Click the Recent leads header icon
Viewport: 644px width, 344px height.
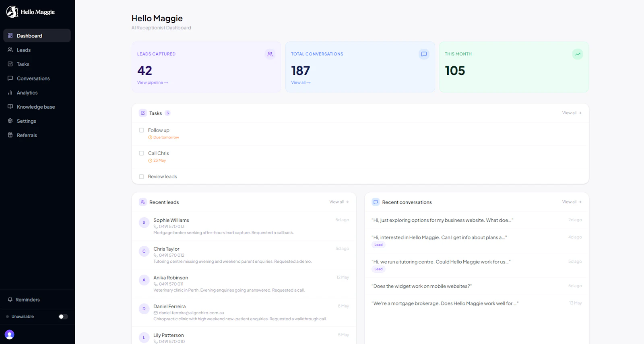142,202
